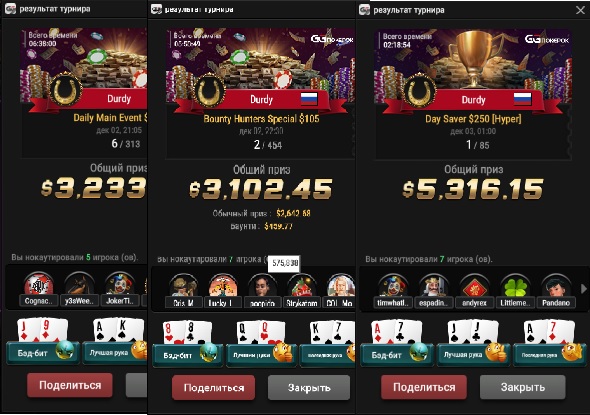Open the Последняя рука hand in the Day Saver window
590x415 pixels.
pyautogui.click(x=549, y=354)
